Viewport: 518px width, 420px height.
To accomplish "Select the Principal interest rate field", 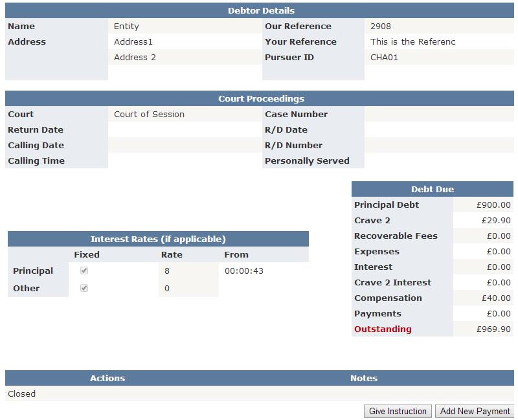I will pos(188,271).
